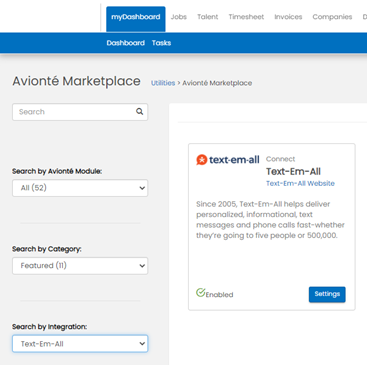
Task: Go to the Timesheet tab
Action: tap(246, 17)
